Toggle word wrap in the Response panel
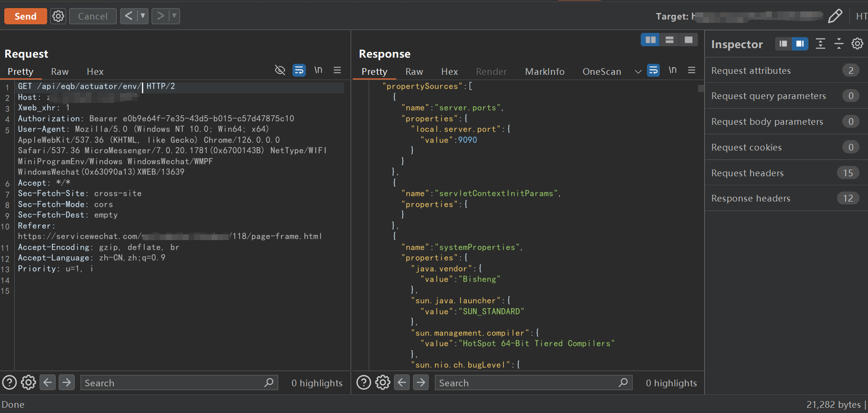868x413 pixels. (x=654, y=71)
